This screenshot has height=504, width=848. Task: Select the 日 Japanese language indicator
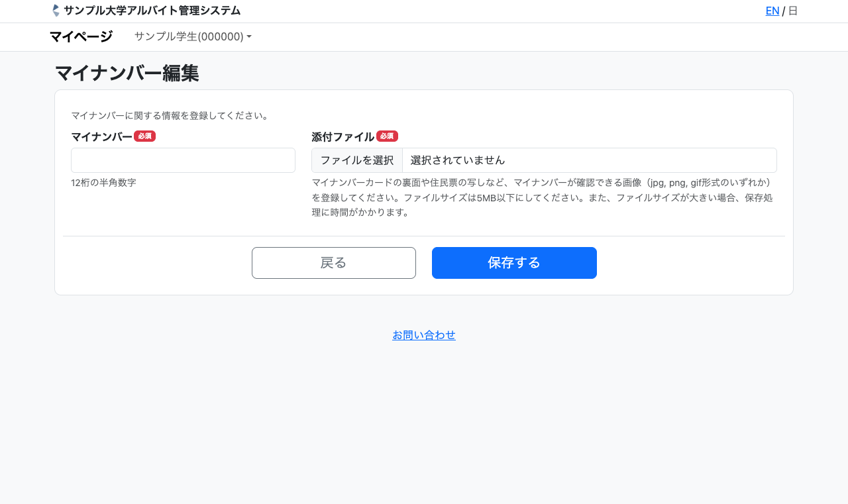[792, 11]
